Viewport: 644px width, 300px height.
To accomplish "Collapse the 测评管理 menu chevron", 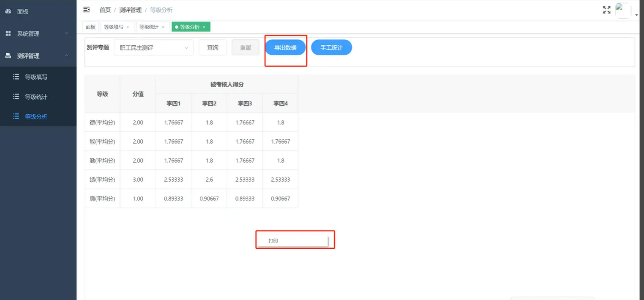I will (x=66, y=55).
